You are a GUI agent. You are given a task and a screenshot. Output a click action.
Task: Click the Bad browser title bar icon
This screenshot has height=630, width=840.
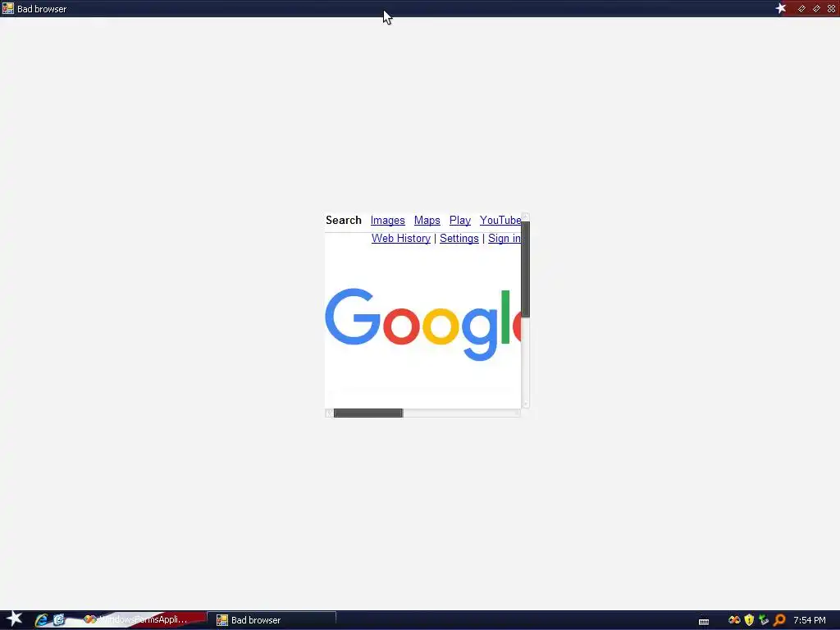pyautogui.click(x=8, y=8)
